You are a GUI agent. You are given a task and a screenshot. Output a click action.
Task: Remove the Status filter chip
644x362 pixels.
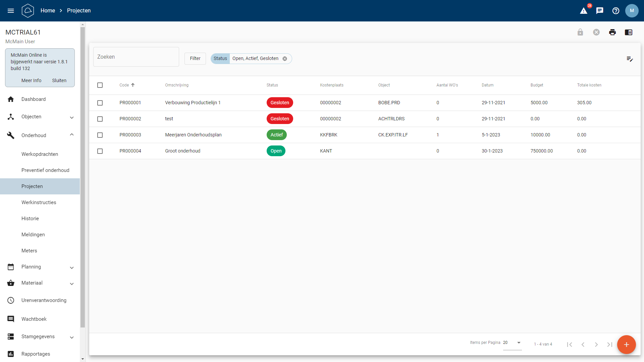(x=285, y=59)
